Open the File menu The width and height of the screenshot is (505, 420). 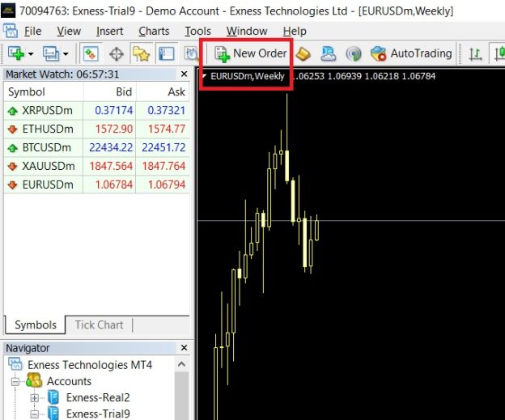33,32
